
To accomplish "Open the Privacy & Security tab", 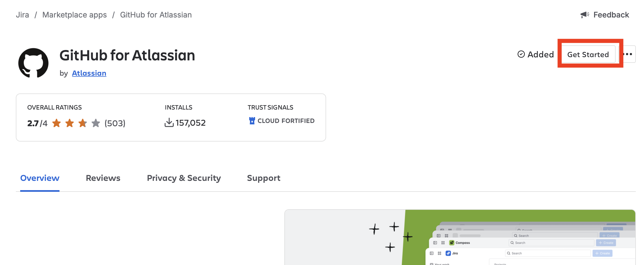I will point(184,178).
